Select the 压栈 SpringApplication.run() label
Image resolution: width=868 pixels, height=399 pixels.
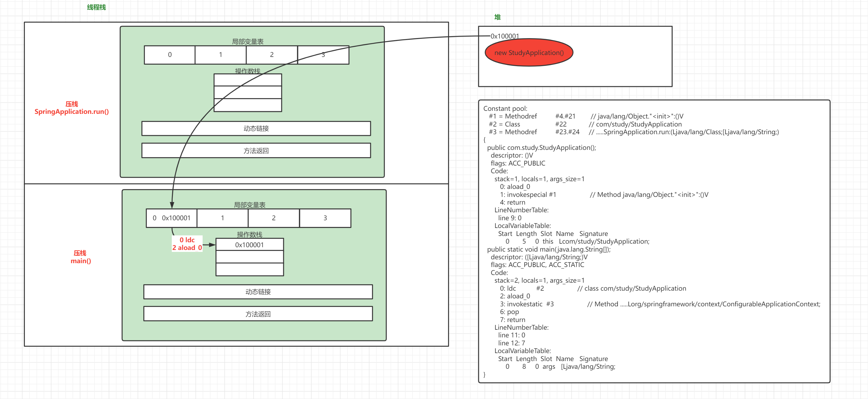71,108
